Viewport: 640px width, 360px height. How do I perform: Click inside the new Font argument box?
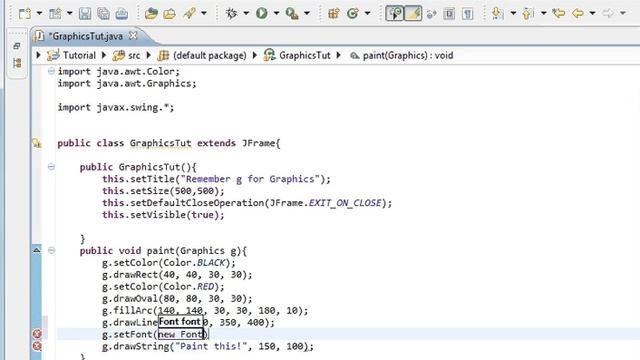click(181, 334)
